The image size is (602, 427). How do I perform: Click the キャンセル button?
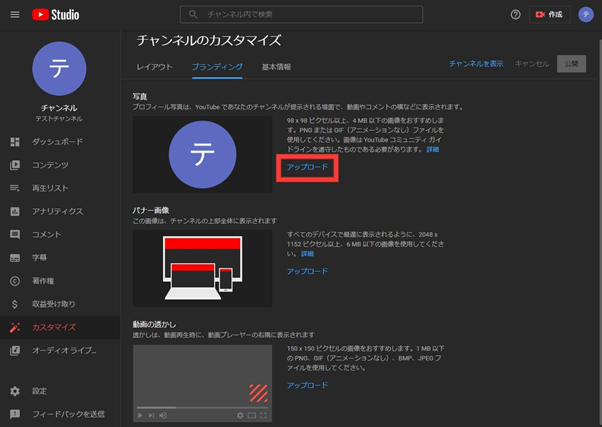click(x=532, y=64)
